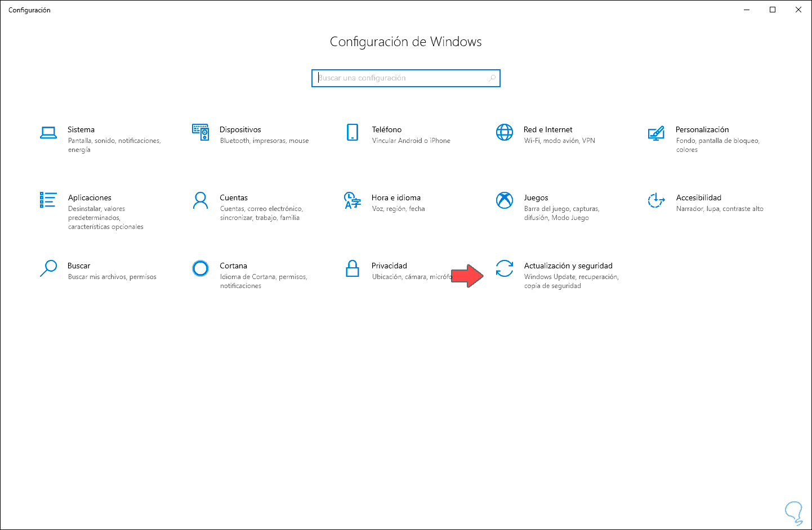Open the Aplicaciones list icon
Viewport: 812px width, 530px height.
[x=48, y=201]
